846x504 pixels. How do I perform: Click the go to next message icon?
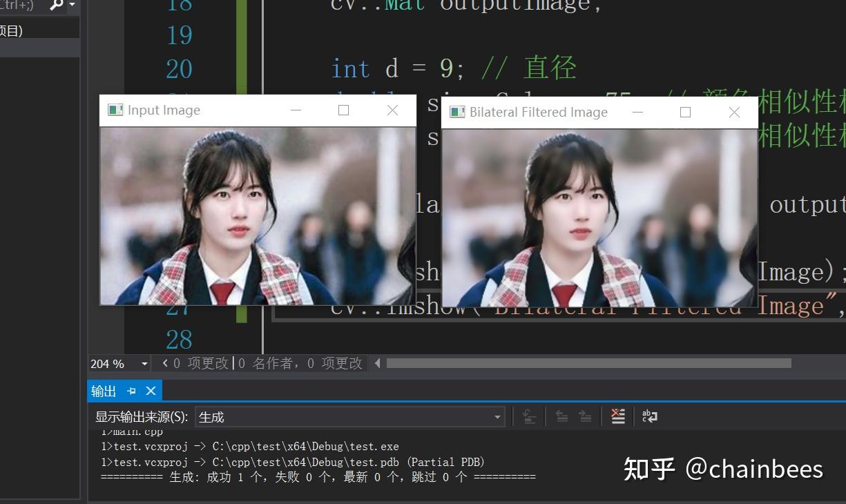click(x=584, y=416)
